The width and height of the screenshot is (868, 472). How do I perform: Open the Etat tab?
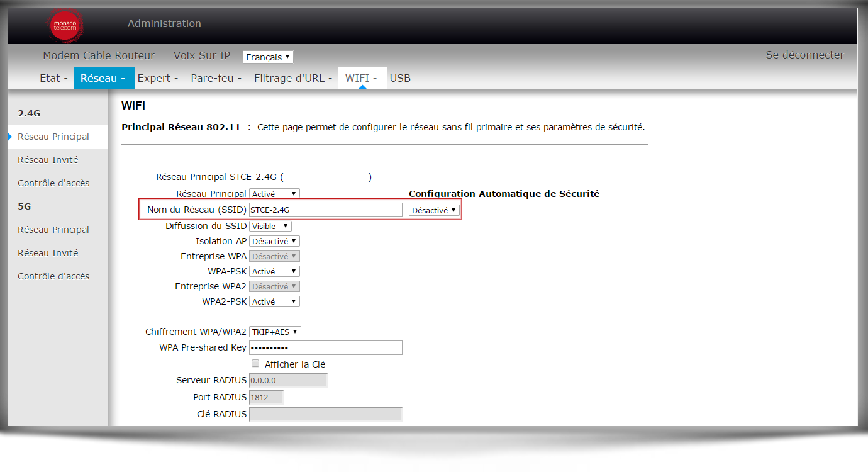coord(53,78)
